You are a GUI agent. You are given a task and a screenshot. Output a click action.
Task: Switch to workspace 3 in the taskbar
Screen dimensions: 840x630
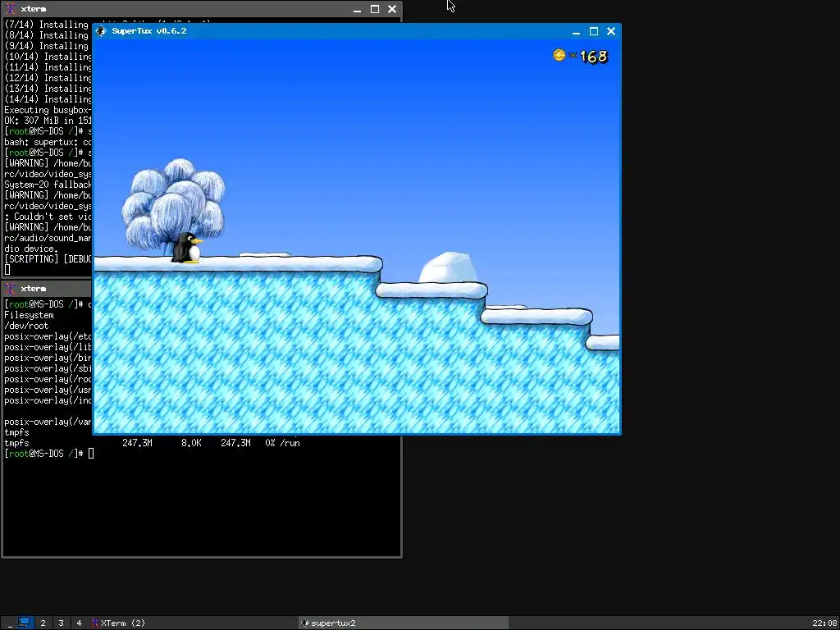coord(61,623)
